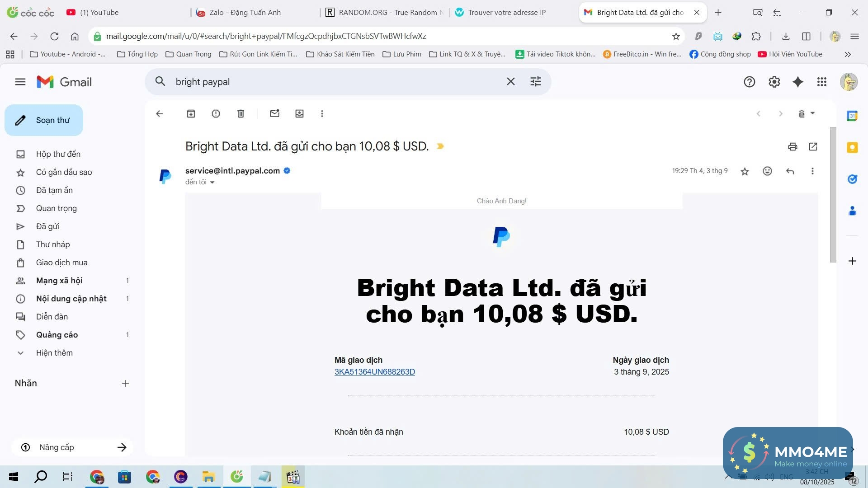The height and width of the screenshot is (488, 868).
Task: Open email in new window icon
Action: (x=813, y=146)
